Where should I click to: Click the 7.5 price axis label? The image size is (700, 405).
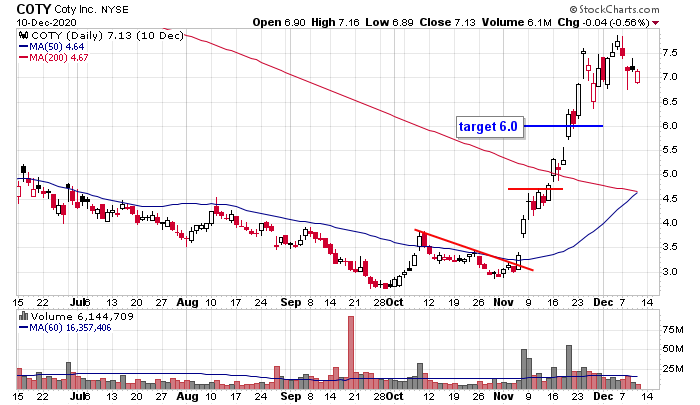(670, 53)
